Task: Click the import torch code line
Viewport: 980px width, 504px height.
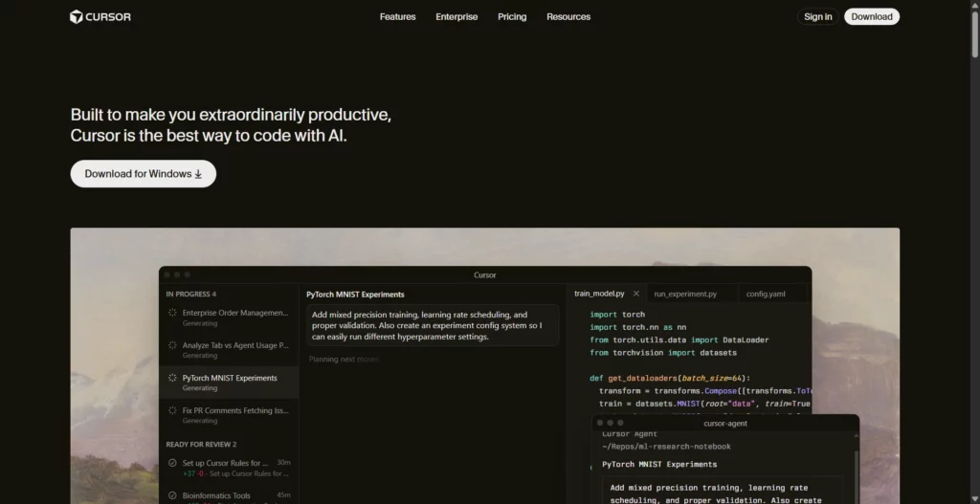Action: click(617, 314)
